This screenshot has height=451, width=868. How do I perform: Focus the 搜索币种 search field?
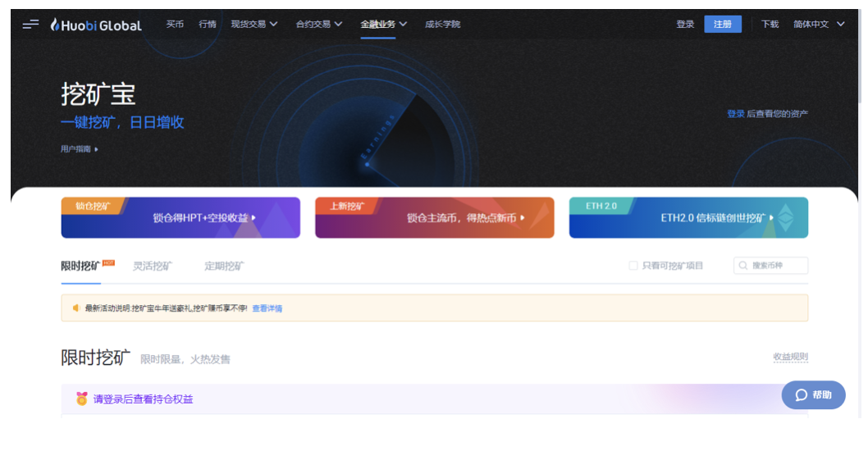point(770,266)
